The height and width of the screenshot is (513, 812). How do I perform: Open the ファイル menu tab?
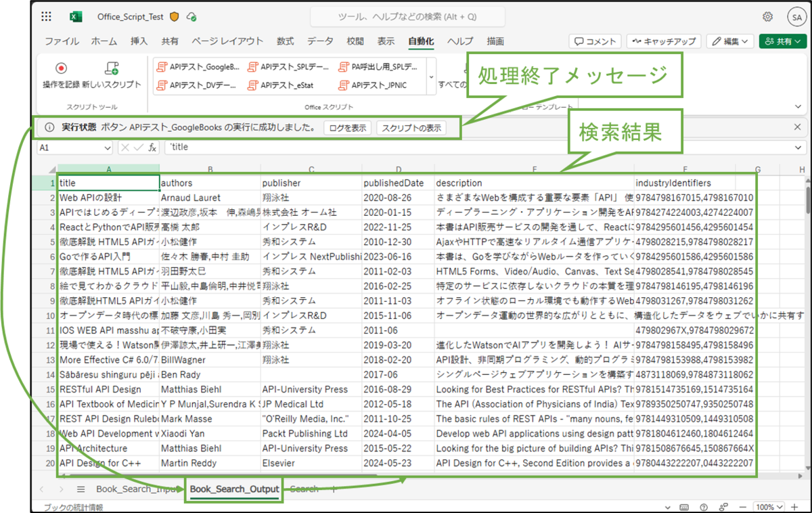62,41
